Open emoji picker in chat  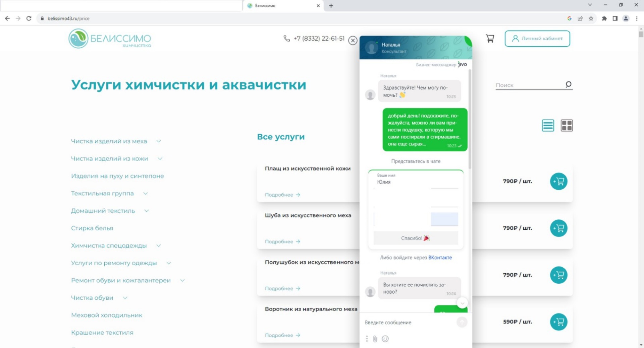coord(385,339)
